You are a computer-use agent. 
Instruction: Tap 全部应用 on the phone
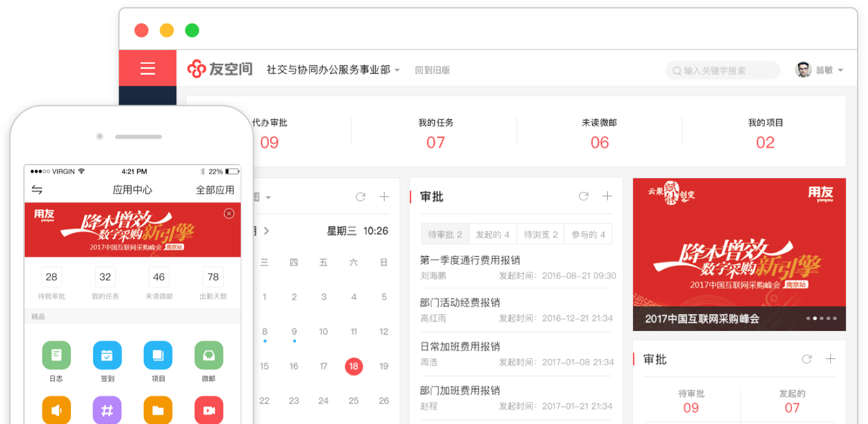click(215, 190)
